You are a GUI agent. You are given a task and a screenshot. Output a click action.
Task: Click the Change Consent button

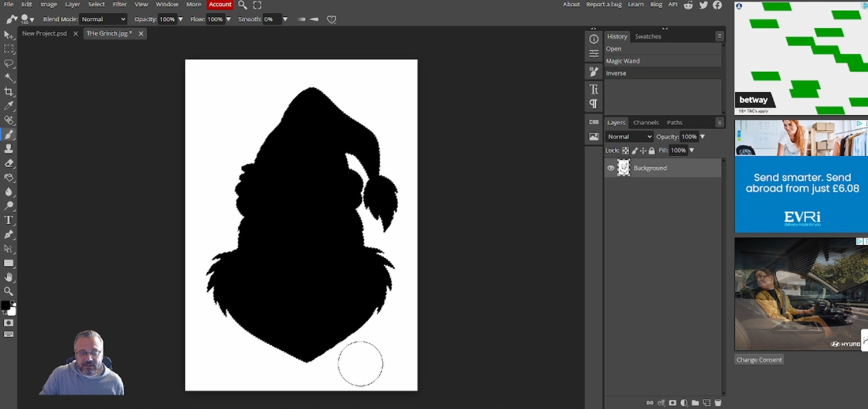point(759,360)
